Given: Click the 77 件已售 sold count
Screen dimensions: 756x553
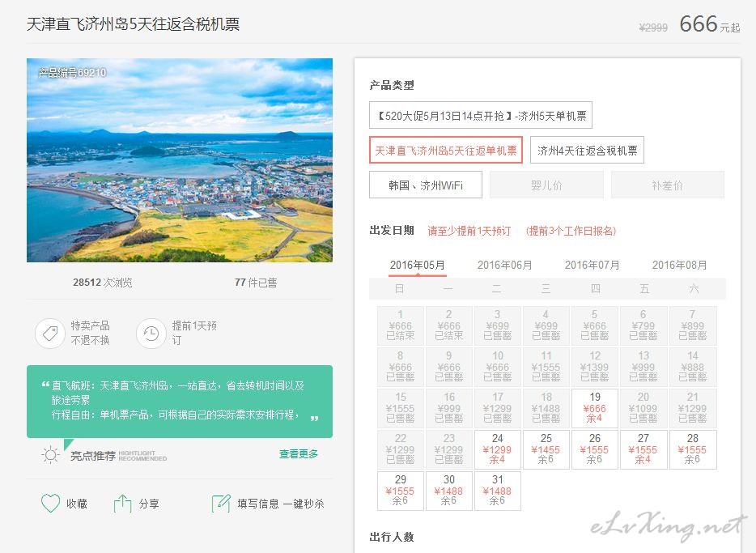Looking at the screenshot, I should click(x=256, y=283).
